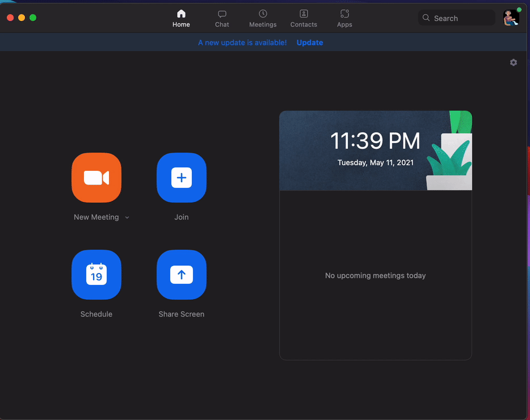Screen dimensions: 530x420
Task: Switch to the Home tab
Action: click(x=181, y=18)
